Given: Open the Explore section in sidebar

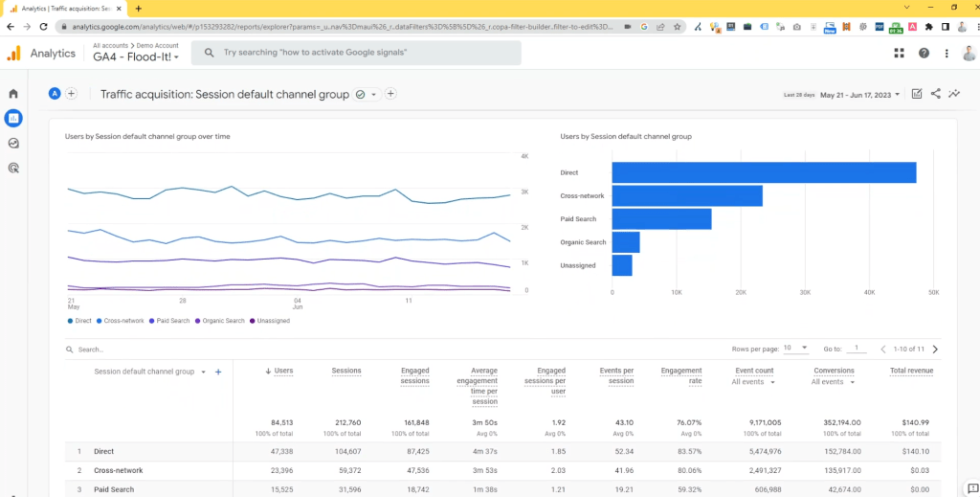Looking at the screenshot, I should [13, 143].
